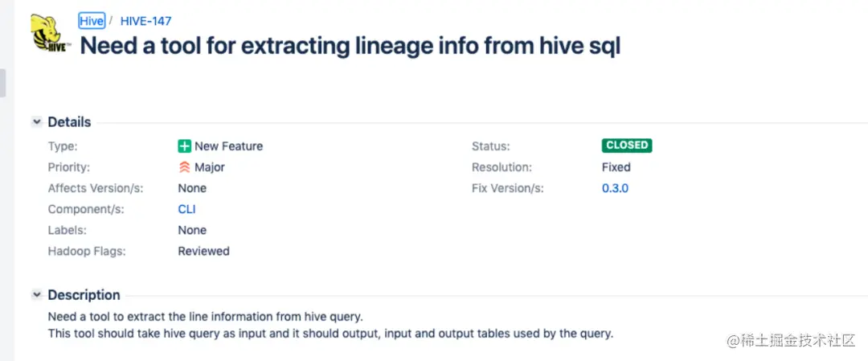This screenshot has height=361, width=868.
Task: Click the issue title heading
Action: pos(350,46)
